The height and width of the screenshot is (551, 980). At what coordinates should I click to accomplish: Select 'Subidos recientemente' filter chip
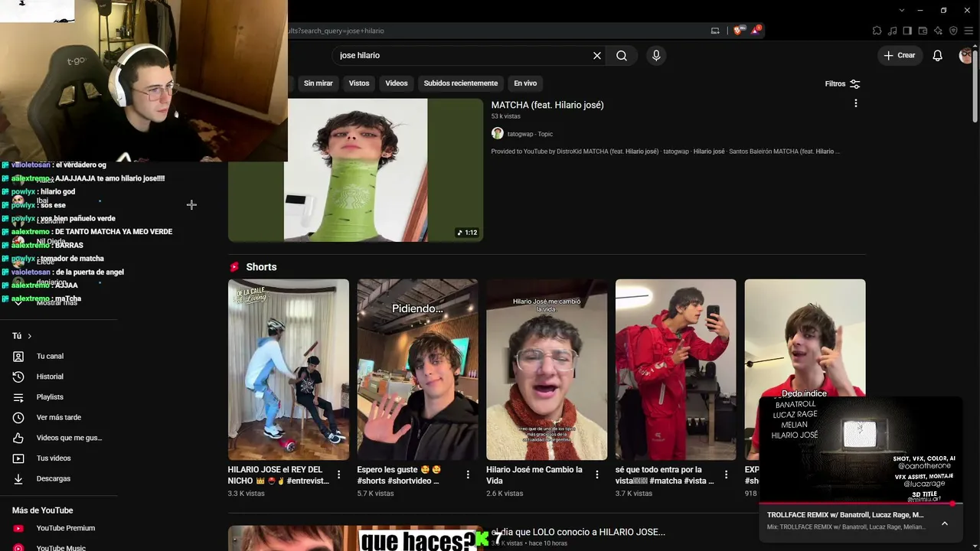pos(461,83)
